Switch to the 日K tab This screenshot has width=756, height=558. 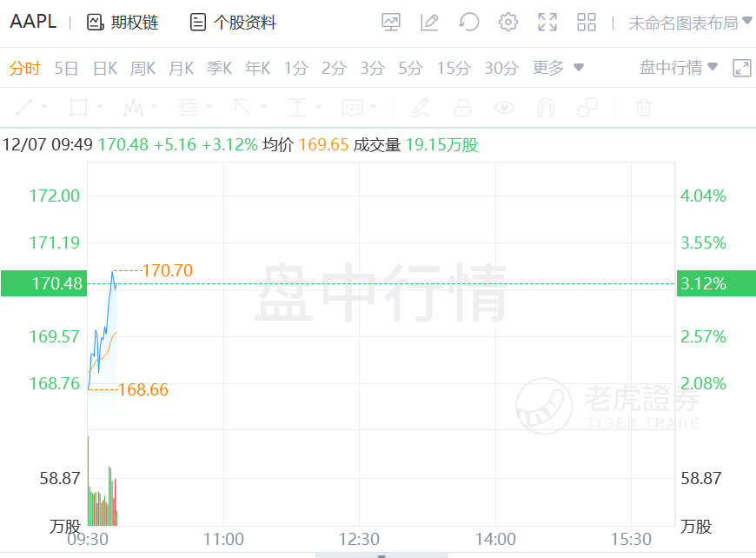(x=105, y=68)
